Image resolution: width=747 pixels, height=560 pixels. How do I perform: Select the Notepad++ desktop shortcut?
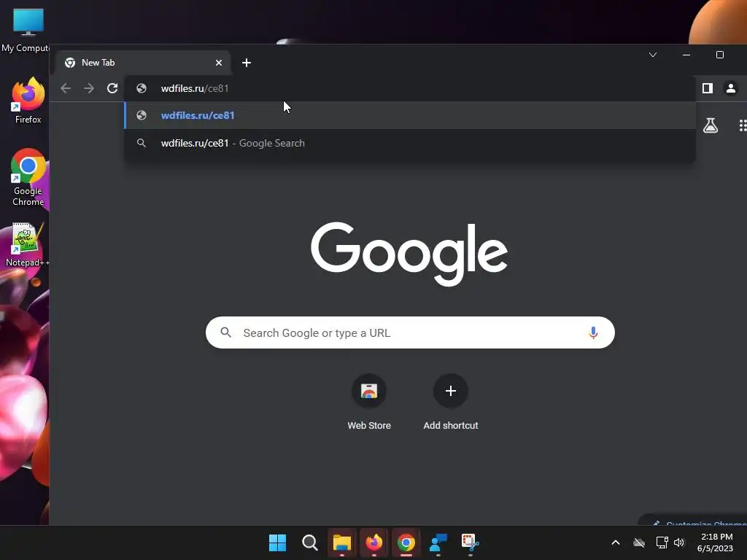pos(27,245)
